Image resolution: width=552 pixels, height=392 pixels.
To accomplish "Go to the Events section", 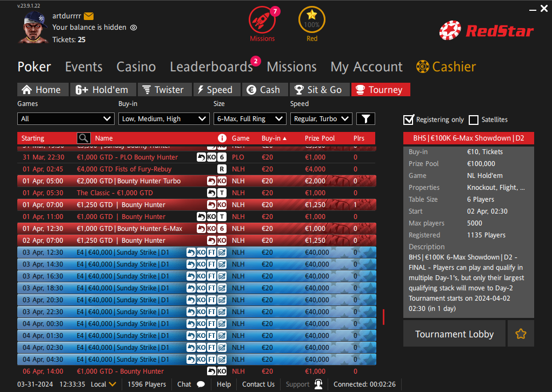I will tap(84, 67).
